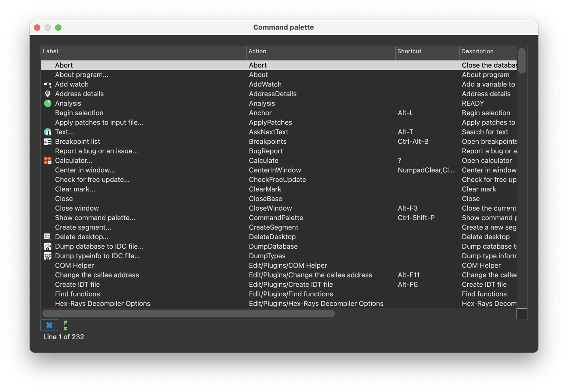568x392 pixels.
Task: Toggle the blue X filter button
Action: tap(49, 325)
